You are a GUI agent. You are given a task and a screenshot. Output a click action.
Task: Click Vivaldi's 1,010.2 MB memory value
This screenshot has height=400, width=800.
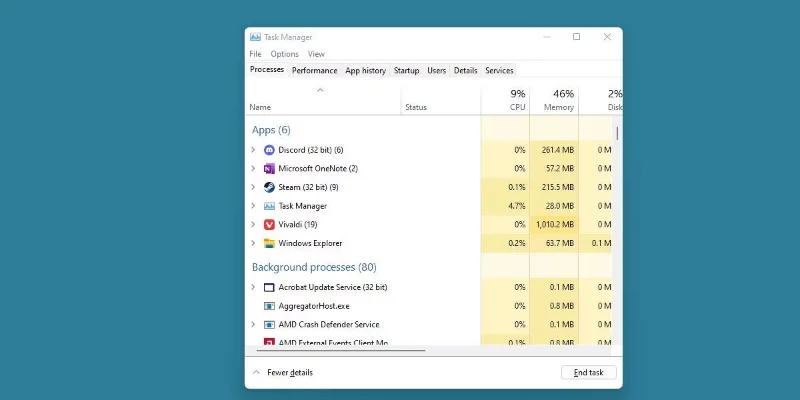555,224
